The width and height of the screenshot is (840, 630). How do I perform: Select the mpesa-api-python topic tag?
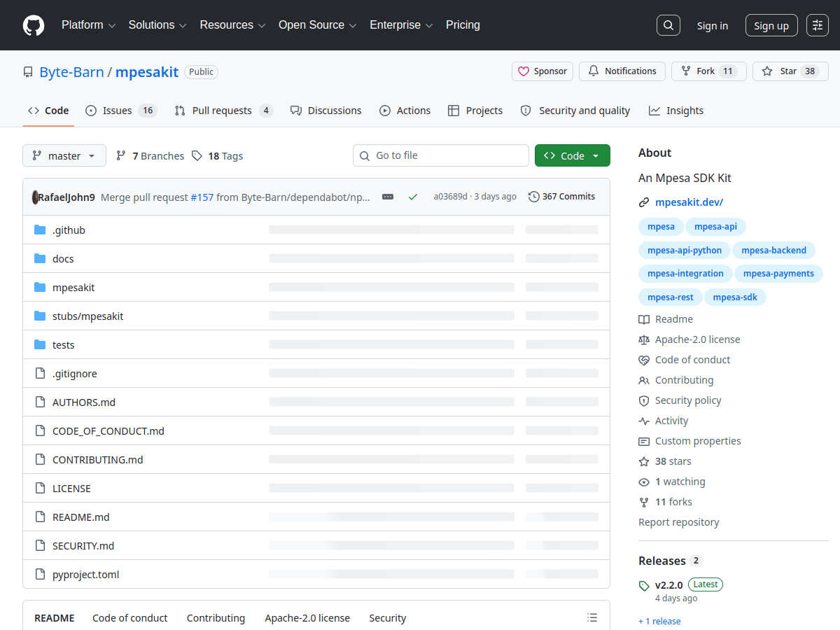click(685, 250)
